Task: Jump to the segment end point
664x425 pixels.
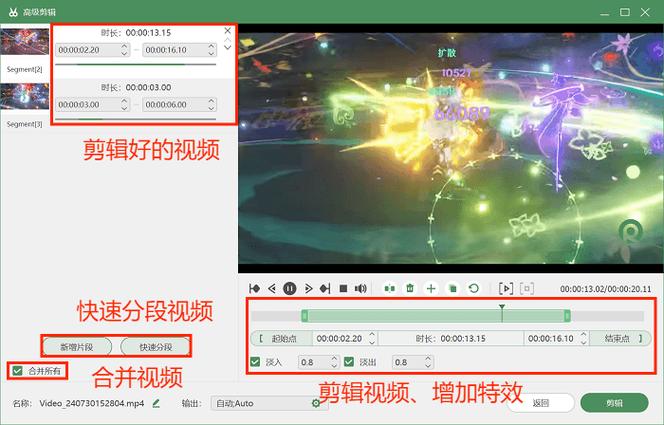Action: point(325,289)
